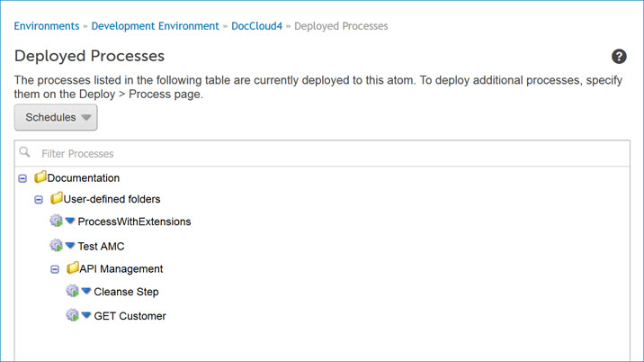Open the Schedules dropdown button
Image resolution: width=644 pixels, height=362 pixels.
tap(56, 117)
